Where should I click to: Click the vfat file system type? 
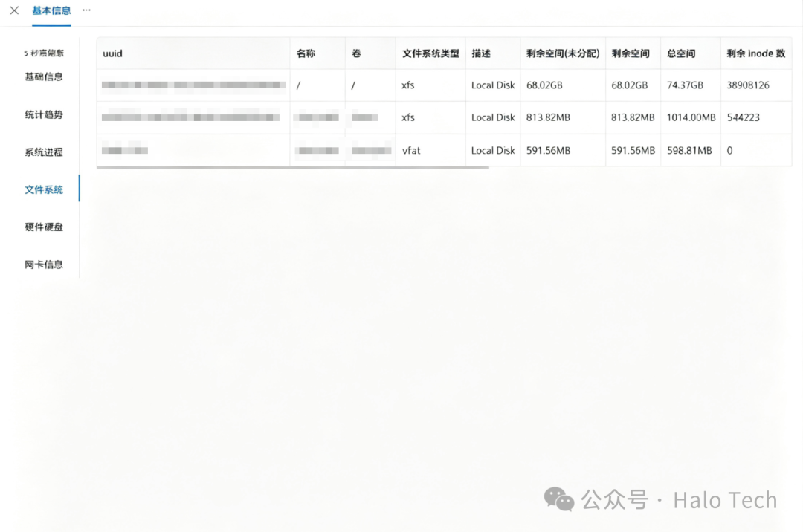[411, 150]
